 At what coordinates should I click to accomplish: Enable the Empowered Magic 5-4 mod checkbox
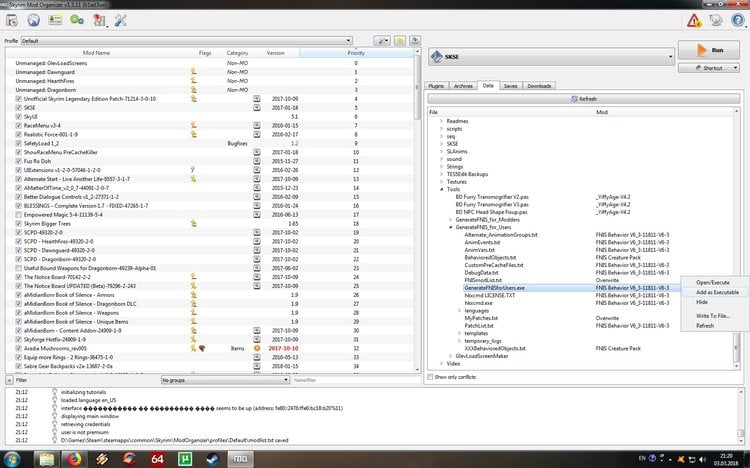pyautogui.click(x=18, y=215)
